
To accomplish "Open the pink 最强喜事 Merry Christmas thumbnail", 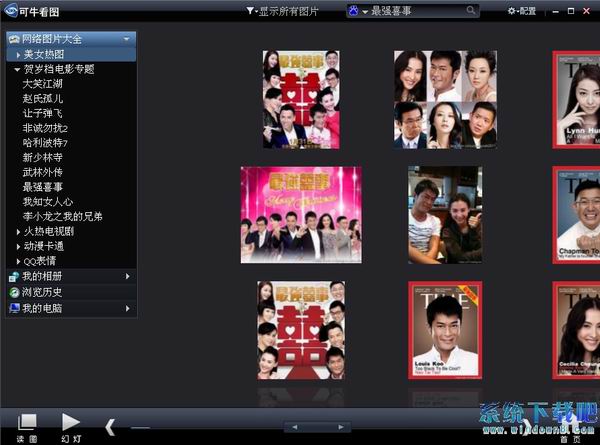I will pos(301,215).
